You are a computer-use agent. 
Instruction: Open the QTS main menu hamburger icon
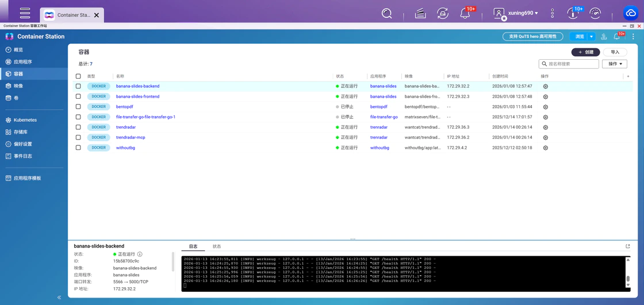[25, 13]
